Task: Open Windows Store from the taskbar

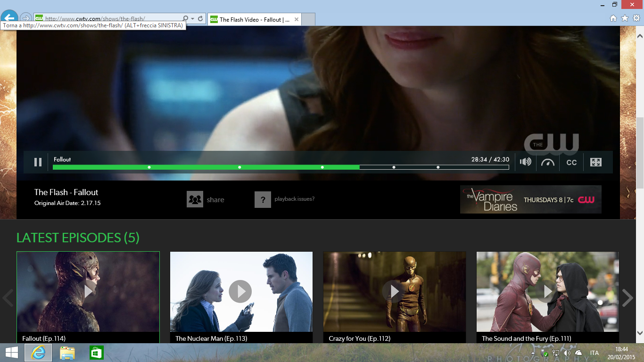Action: point(96,353)
